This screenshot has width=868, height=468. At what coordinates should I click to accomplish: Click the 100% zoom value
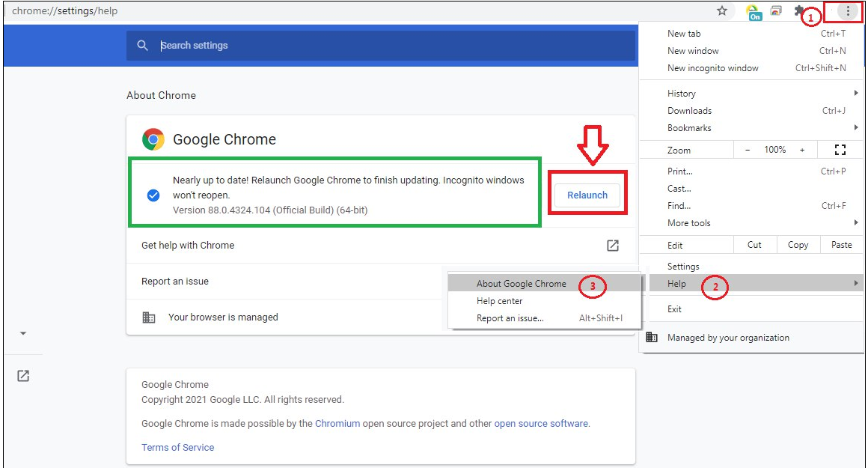pyautogui.click(x=774, y=150)
